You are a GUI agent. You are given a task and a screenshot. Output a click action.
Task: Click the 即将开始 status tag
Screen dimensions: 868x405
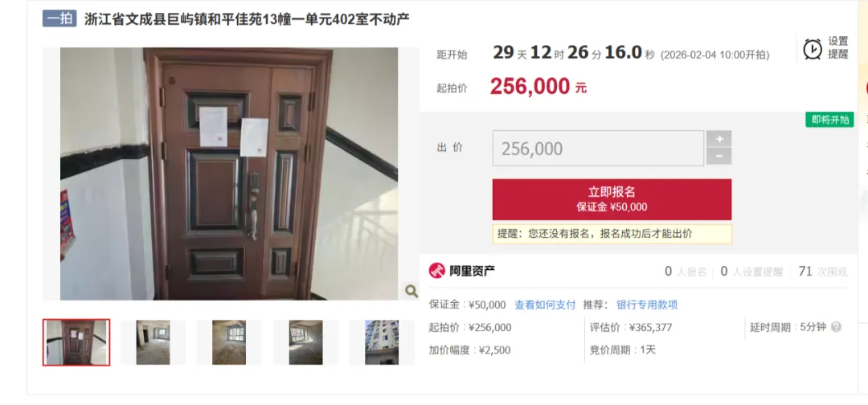(x=829, y=120)
